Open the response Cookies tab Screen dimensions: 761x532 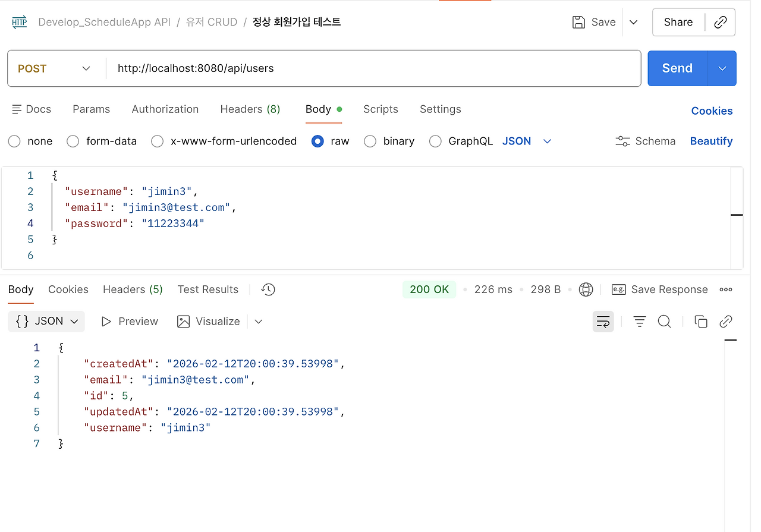coord(68,289)
